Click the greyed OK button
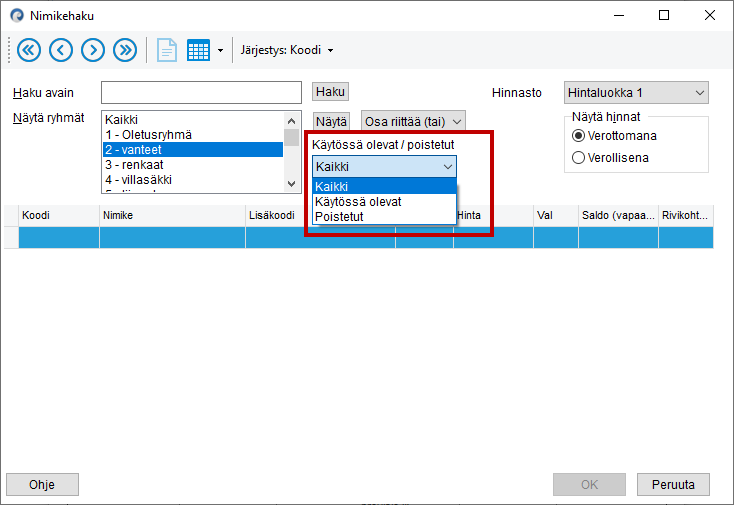The width and height of the screenshot is (734, 505). tap(589, 484)
